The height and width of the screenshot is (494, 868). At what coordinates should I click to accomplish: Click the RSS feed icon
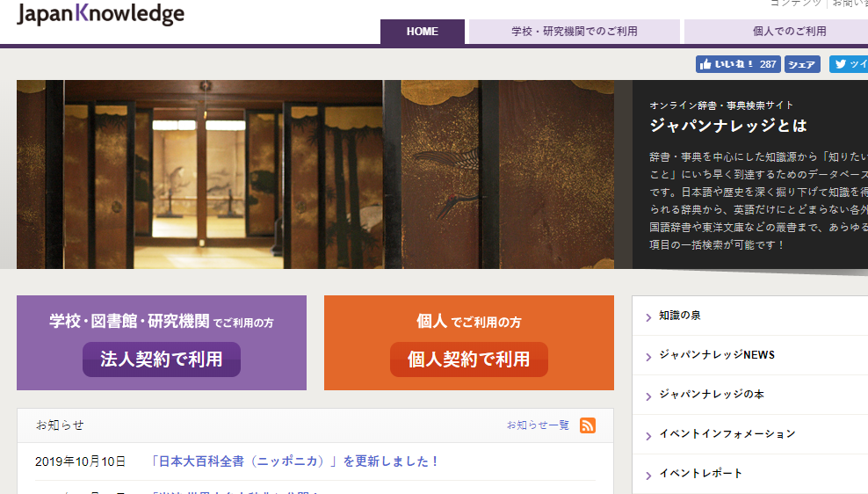point(588,425)
